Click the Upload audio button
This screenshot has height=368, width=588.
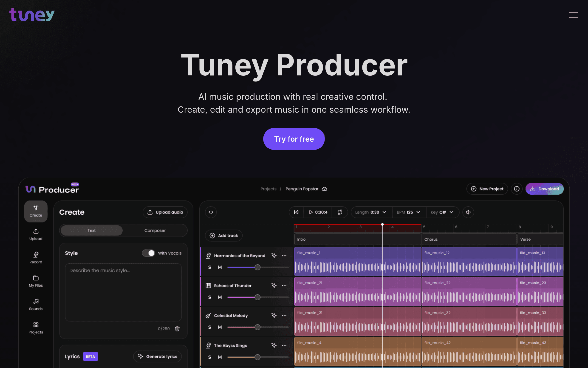pos(165,212)
